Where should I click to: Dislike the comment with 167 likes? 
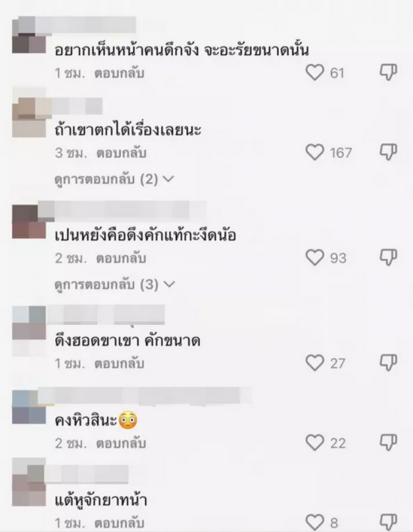(x=388, y=152)
